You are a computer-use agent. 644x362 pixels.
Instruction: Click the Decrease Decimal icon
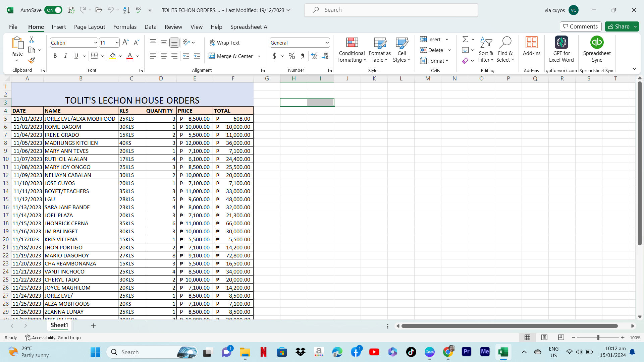(325, 56)
